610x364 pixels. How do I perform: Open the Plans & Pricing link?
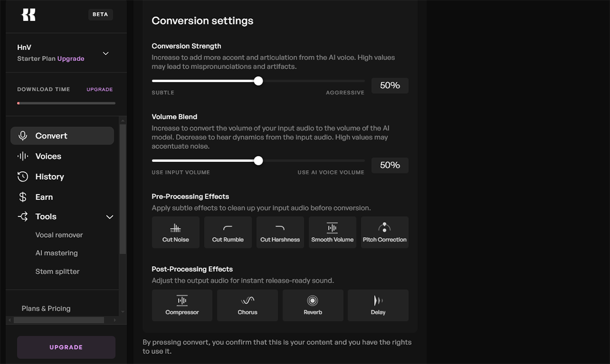pos(46,309)
